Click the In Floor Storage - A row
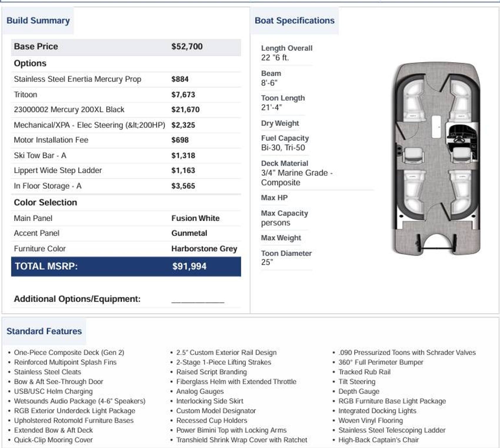The width and height of the screenshot is (500, 448). tap(126, 186)
